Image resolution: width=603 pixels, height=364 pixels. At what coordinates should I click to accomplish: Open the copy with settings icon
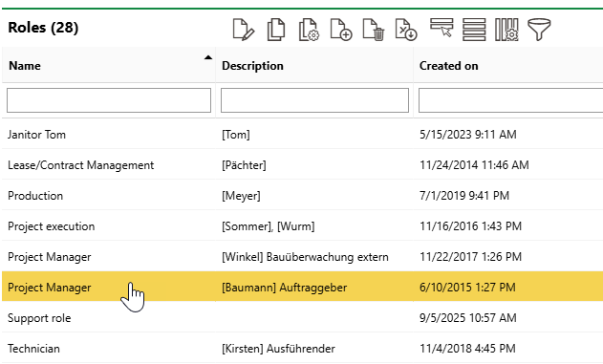(309, 30)
